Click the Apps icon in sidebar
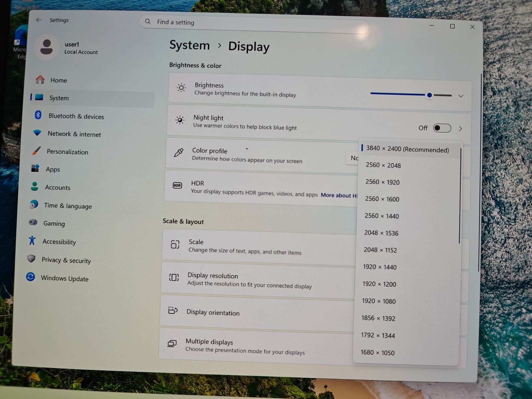Image resolution: width=532 pixels, height=399 pixels. click(x=35, y=168)
